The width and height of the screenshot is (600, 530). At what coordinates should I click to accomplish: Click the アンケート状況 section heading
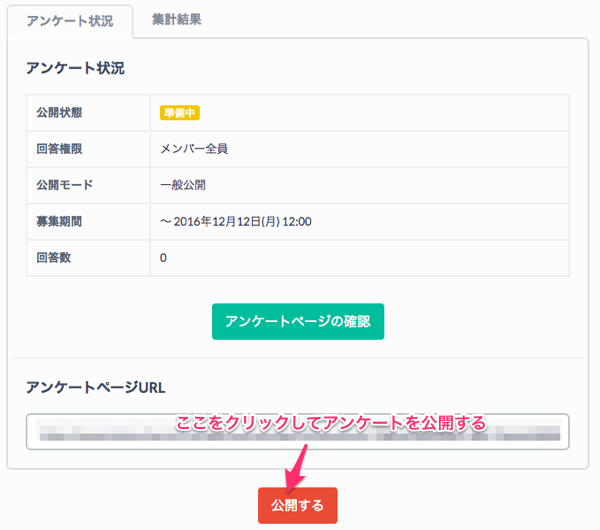point(75,68)
